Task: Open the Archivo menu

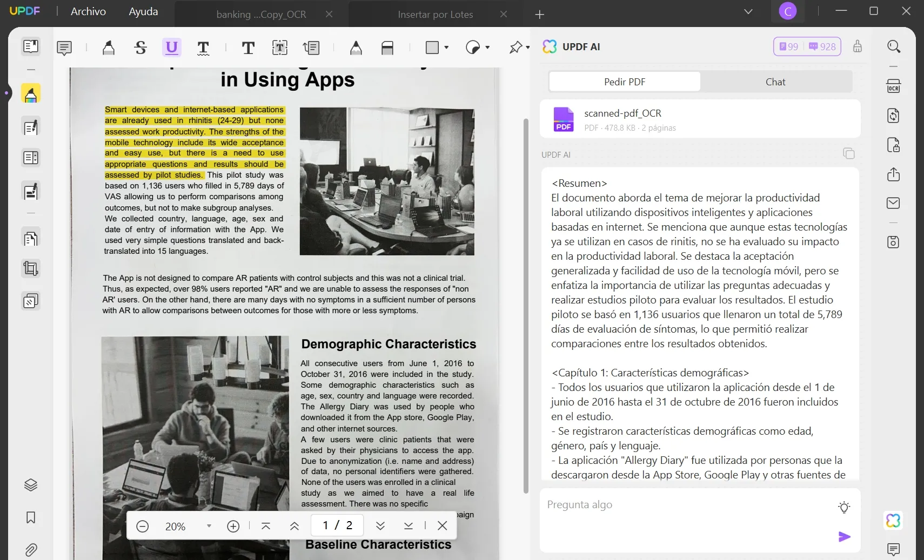Action: point(88,11)
